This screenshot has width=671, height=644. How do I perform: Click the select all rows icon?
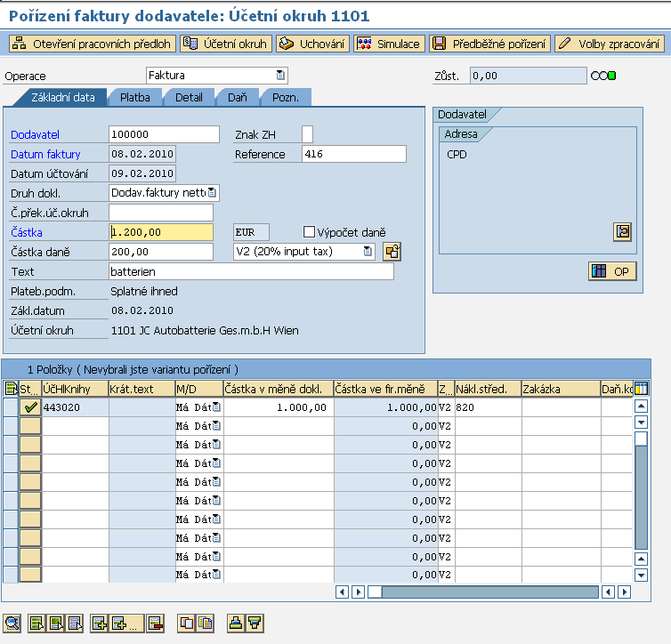point(36,623)
